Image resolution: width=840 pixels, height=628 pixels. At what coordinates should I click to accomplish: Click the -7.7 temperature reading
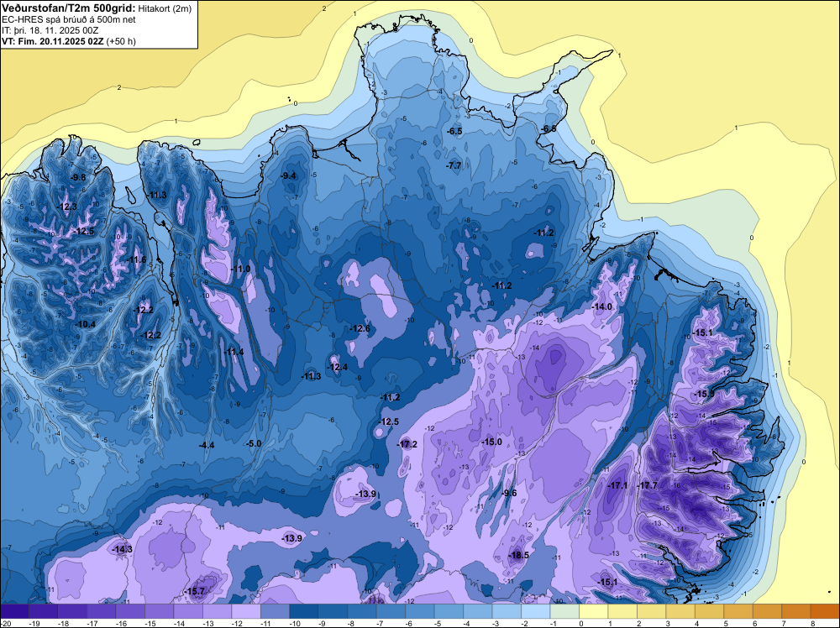pos(454,166)
